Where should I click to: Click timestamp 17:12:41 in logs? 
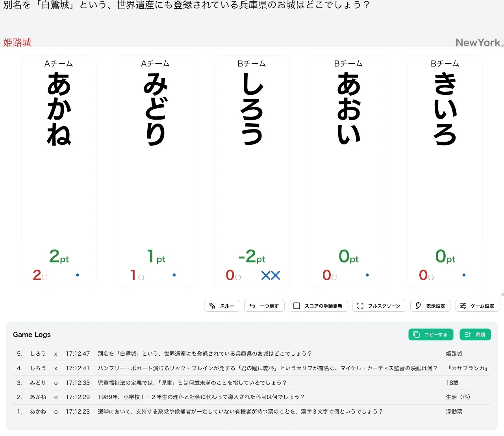click(x=78, y=368)
